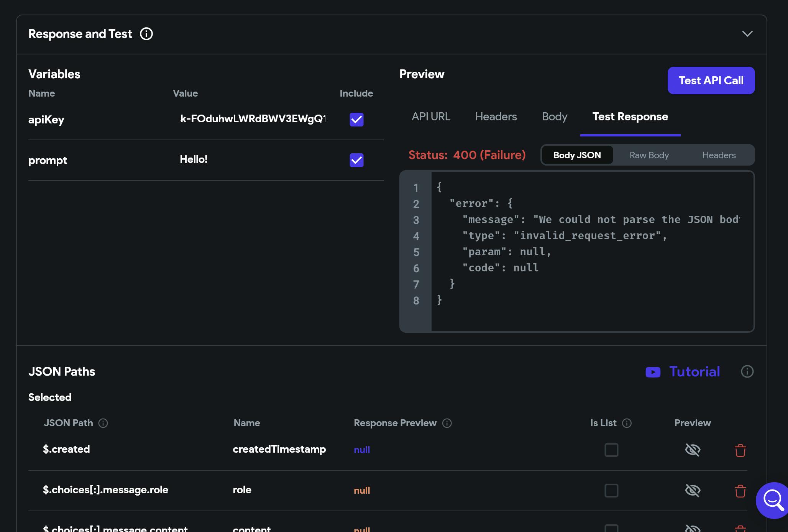
Task: Toggle preview visibility for role path
Action: coord(693,491)
